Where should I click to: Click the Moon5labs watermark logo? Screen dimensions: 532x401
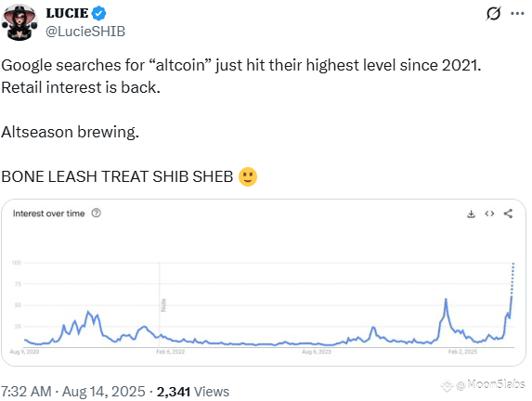click(448, 385)
